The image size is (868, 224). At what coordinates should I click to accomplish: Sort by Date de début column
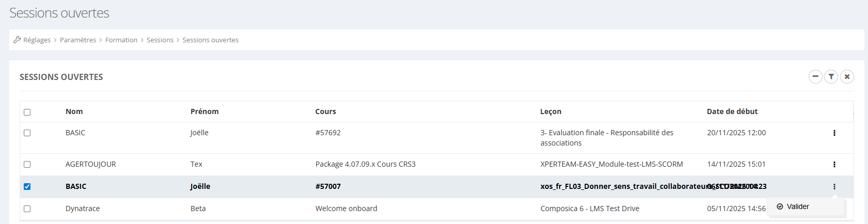tap(732, 111)
